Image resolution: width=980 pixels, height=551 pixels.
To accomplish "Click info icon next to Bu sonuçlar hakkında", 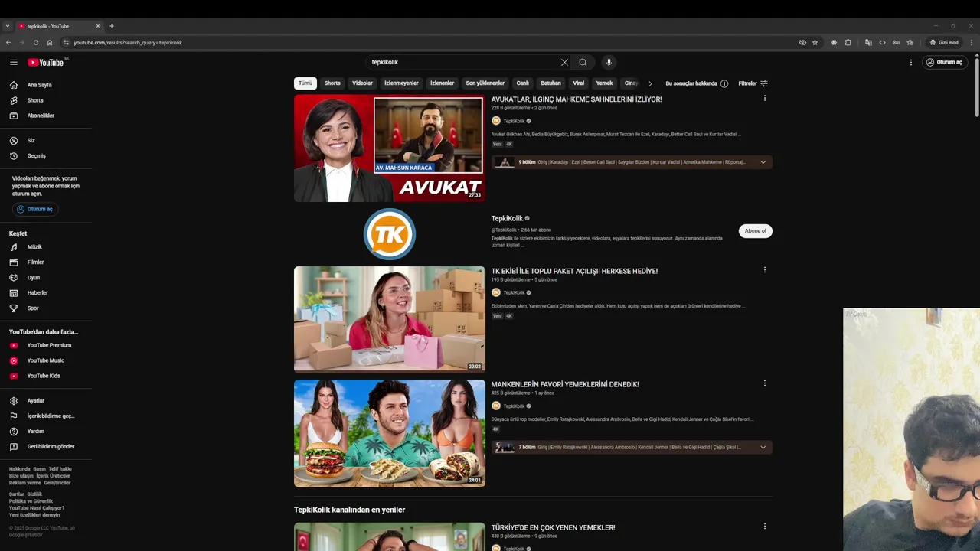I will (724, 83).
